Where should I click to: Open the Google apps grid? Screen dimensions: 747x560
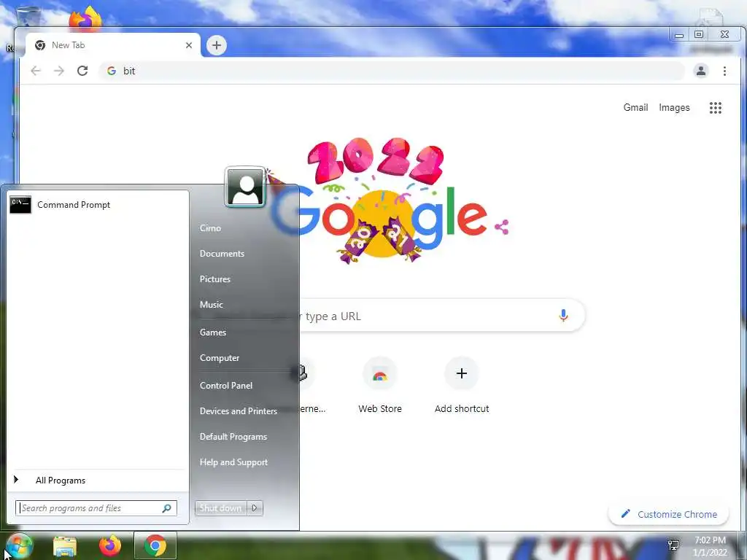tap(715, 108)
